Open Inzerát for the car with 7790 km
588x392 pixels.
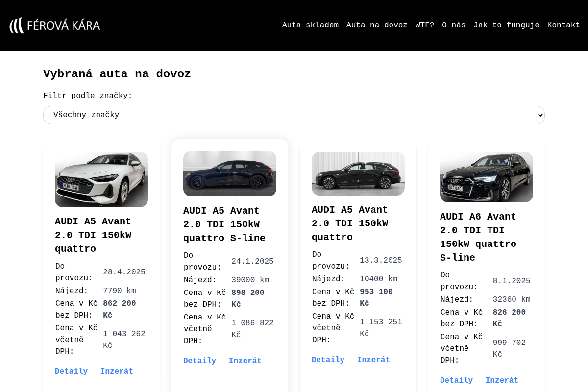(x=117, y=372)
